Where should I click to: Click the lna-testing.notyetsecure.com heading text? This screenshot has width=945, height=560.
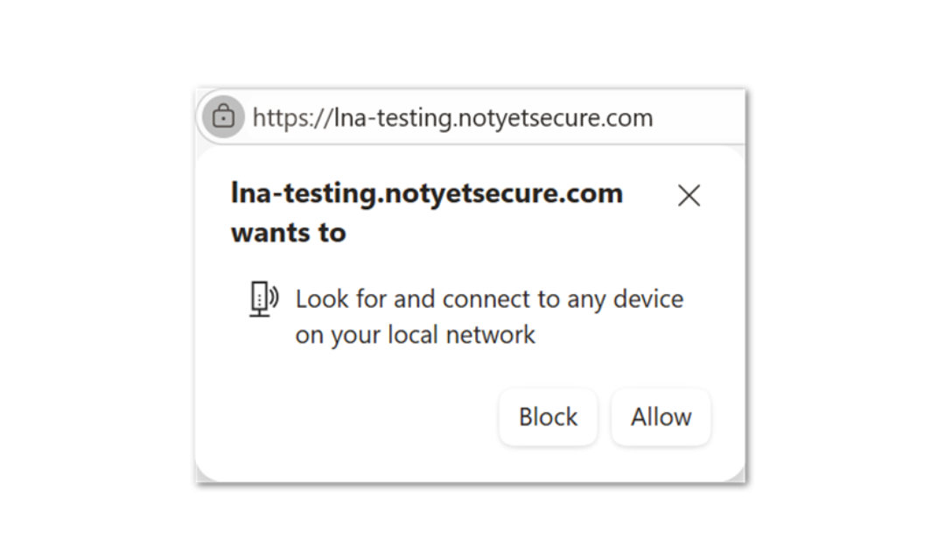[x=426, y=193]
